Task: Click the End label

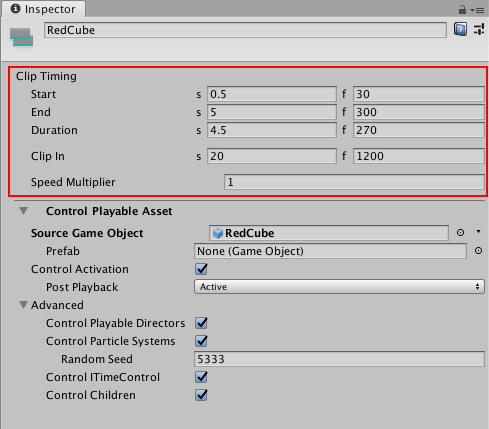Action: (41, 112)
